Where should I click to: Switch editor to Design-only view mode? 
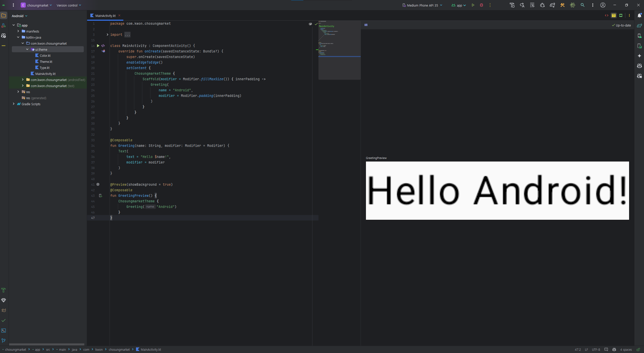coord(621,16)
